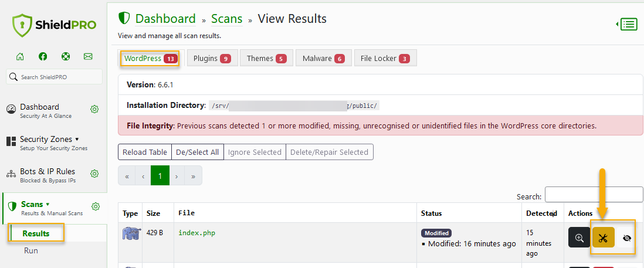Open Dashboard settings gear icon
The image size is (644, 268).
94,109
